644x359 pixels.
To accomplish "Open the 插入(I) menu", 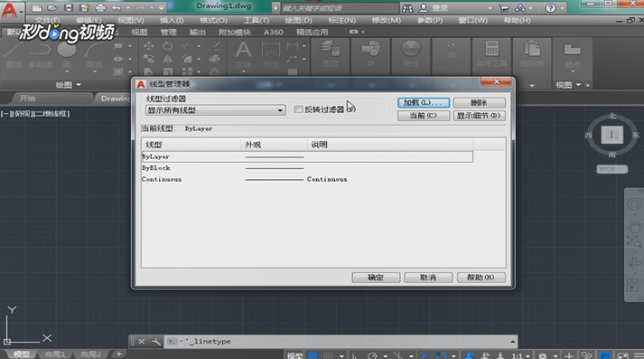I will pos(172,21).
